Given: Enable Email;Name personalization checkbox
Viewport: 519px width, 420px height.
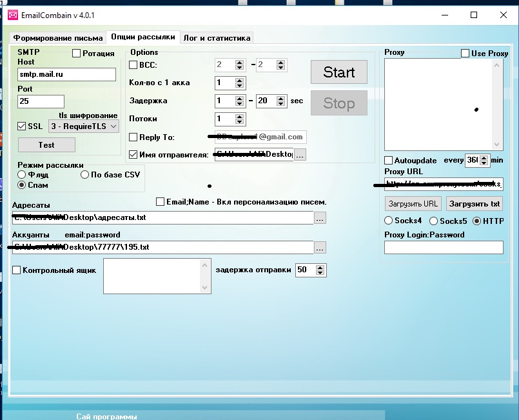Looking at the screenshot, I should click(x=160, y=202).
